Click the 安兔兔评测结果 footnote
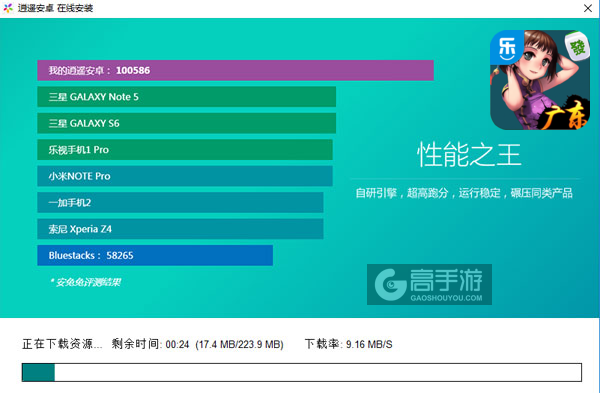The width and height of the screenshot is (600, 393). [x=85, y=282]
